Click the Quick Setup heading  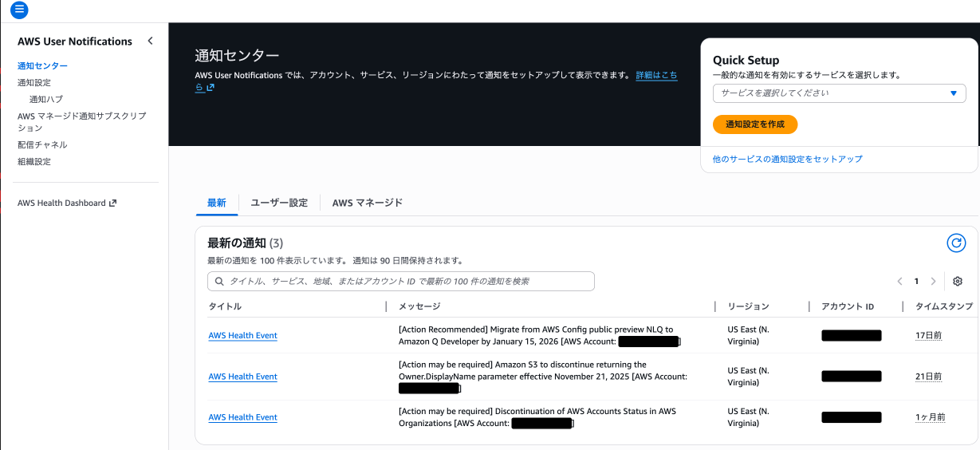pos(746,60)
